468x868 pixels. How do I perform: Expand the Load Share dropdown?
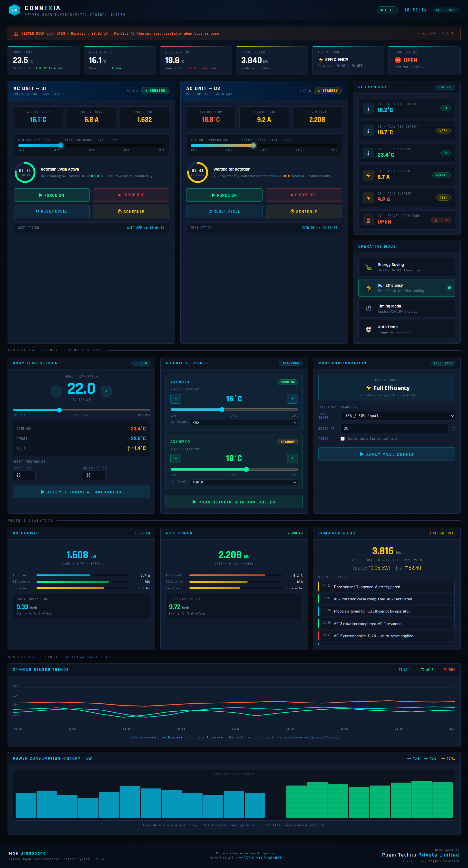click(398, 416)
